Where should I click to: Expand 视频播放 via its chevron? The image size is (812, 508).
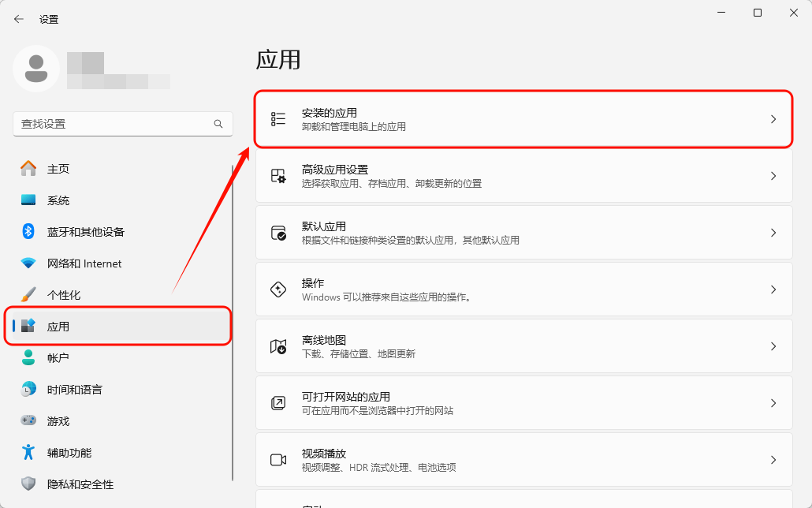(773, 460)
